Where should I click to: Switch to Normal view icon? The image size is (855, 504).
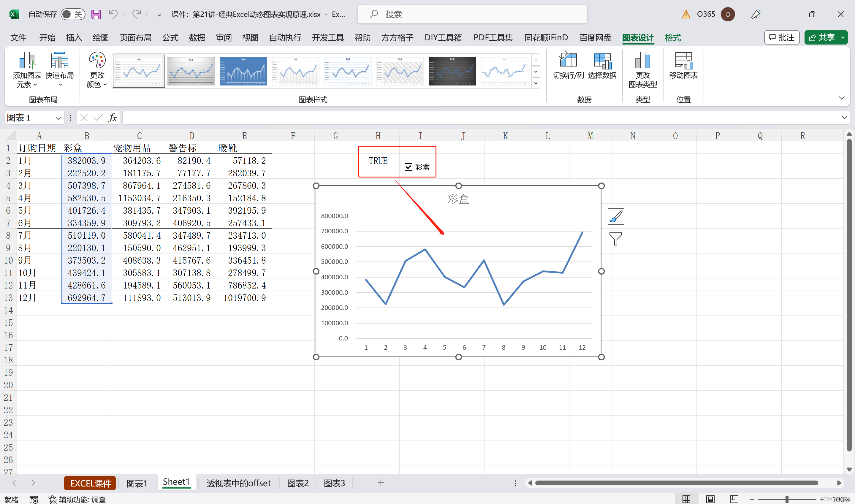pyautogui.click(x=686, y=499)
